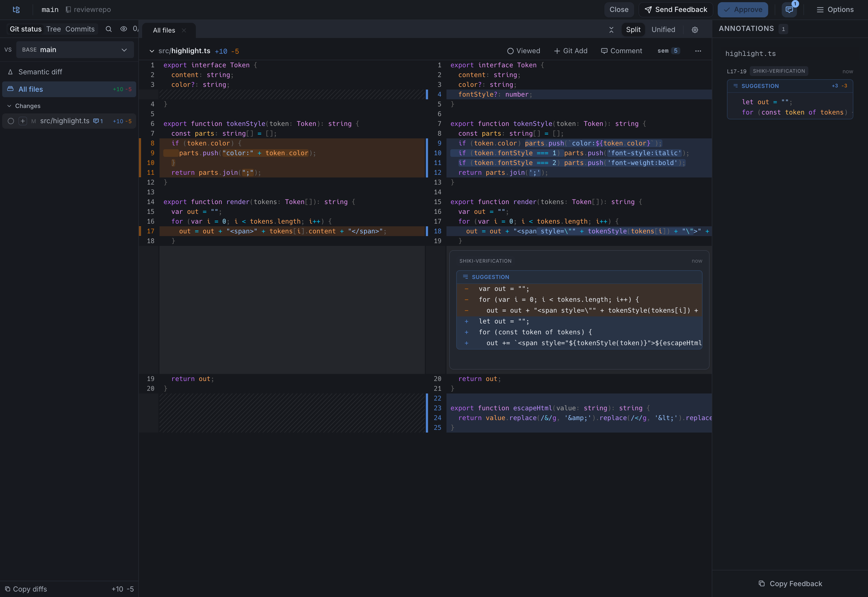Send Feedback to the author
The width and height of the screenshot is (868, 597).
coord(675,10)
